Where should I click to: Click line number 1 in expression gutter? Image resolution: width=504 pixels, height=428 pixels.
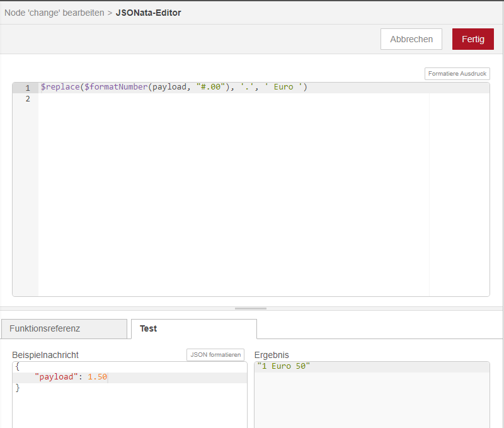[x=27, y=88]
